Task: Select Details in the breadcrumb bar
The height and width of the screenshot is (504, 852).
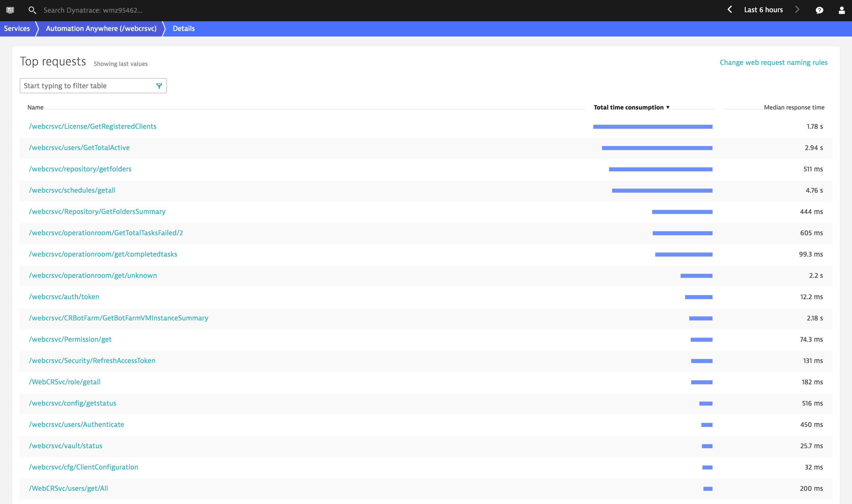Action: (x=183, y=28)
